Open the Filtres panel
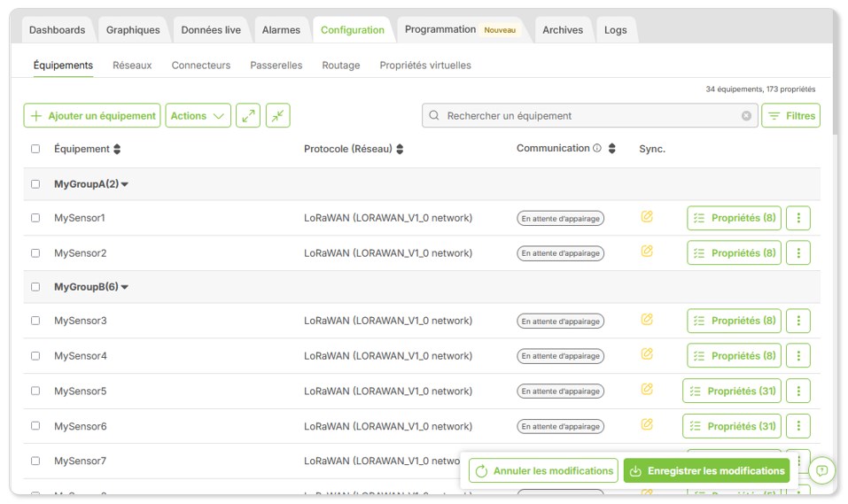Viewport: 848px width, 504px height. [x=790, y=116]
